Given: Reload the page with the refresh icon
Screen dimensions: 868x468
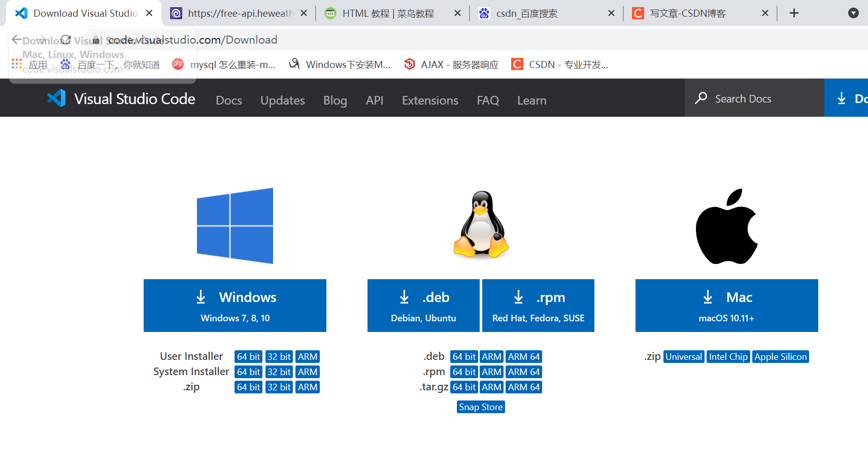Looking at the screenshot, I should (x=65, y=40).
